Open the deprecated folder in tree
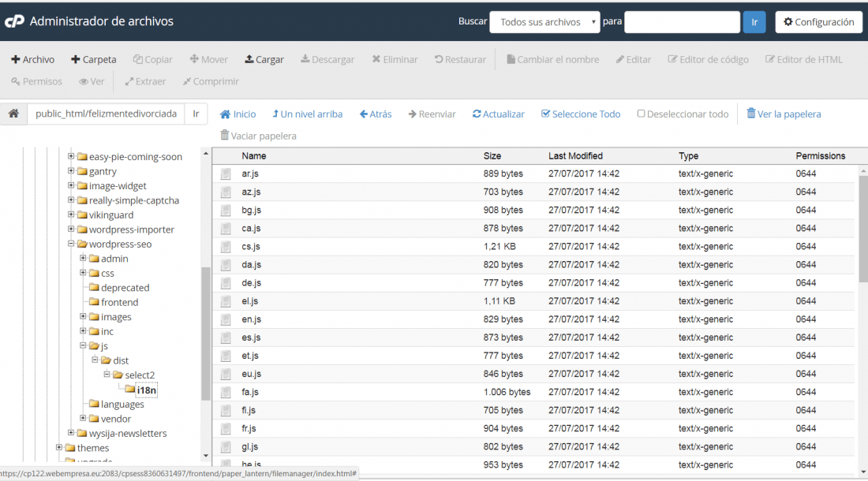Image resolution: width=868 pixels, height=481 pixels. point(125,288)
